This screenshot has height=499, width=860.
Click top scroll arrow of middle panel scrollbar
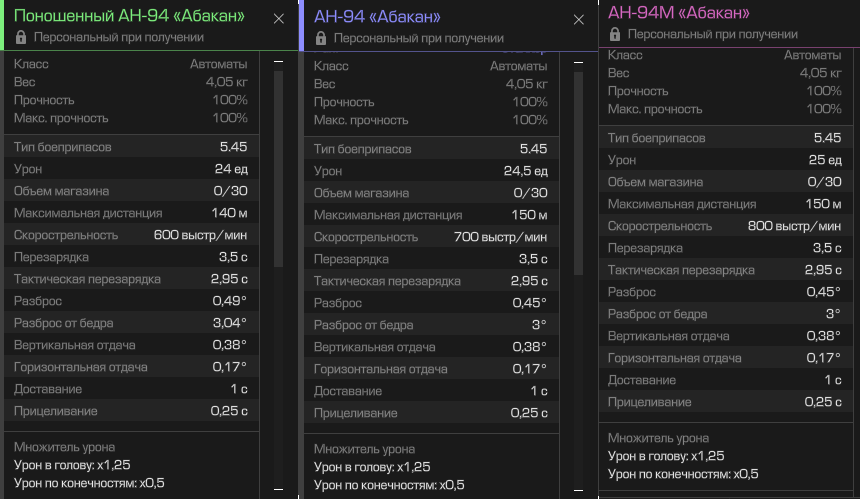tap(578, 62)
